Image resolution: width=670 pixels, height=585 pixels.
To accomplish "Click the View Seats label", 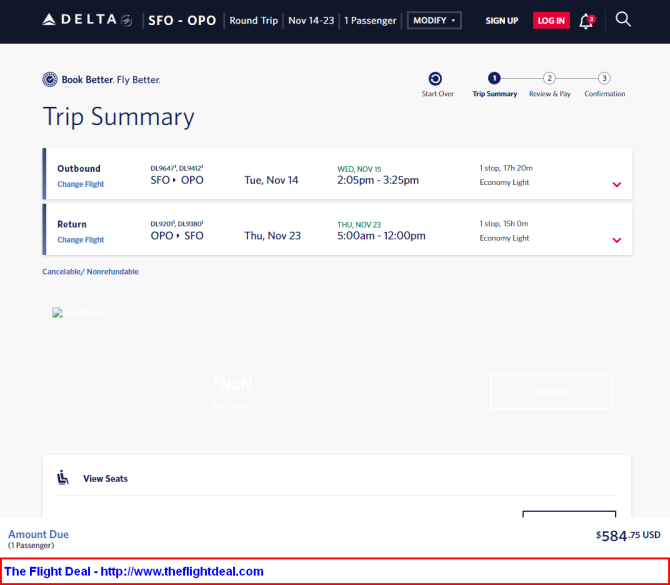I will click(105, 479).
